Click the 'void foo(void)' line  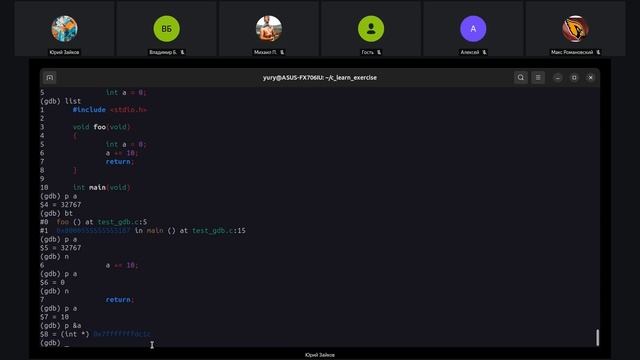[x=102, y=127]
